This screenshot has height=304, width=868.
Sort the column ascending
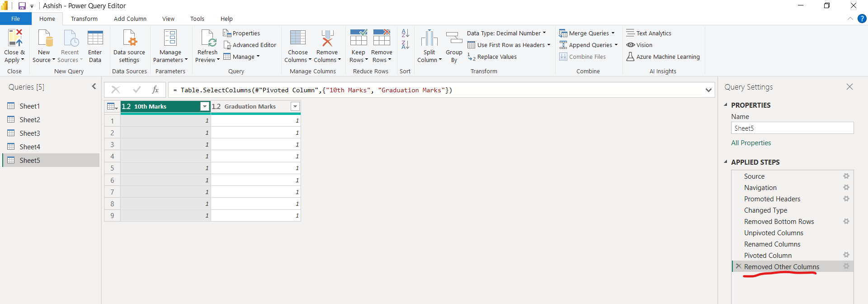[405, 33]
